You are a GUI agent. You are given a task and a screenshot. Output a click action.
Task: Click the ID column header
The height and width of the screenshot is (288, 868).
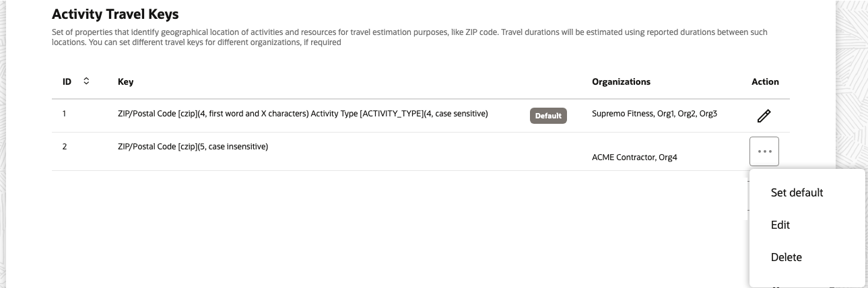pyautogui.click(x=67, y=82)
